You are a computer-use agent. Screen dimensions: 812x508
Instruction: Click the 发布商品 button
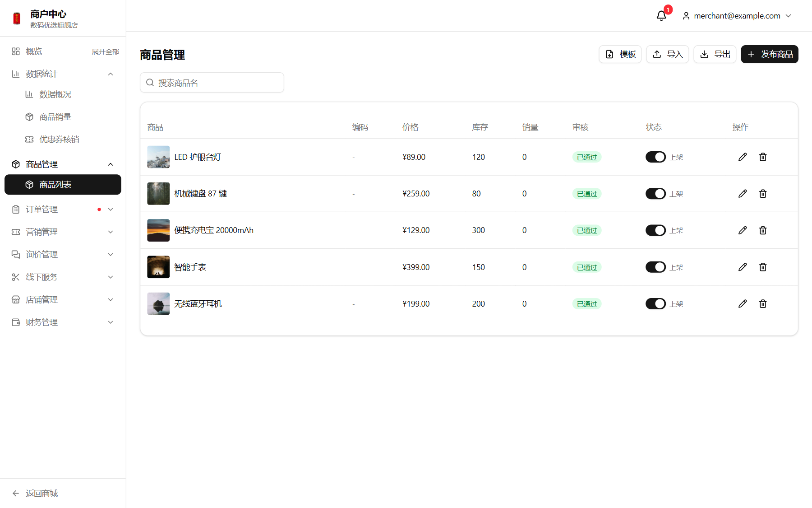click(770, 54)
